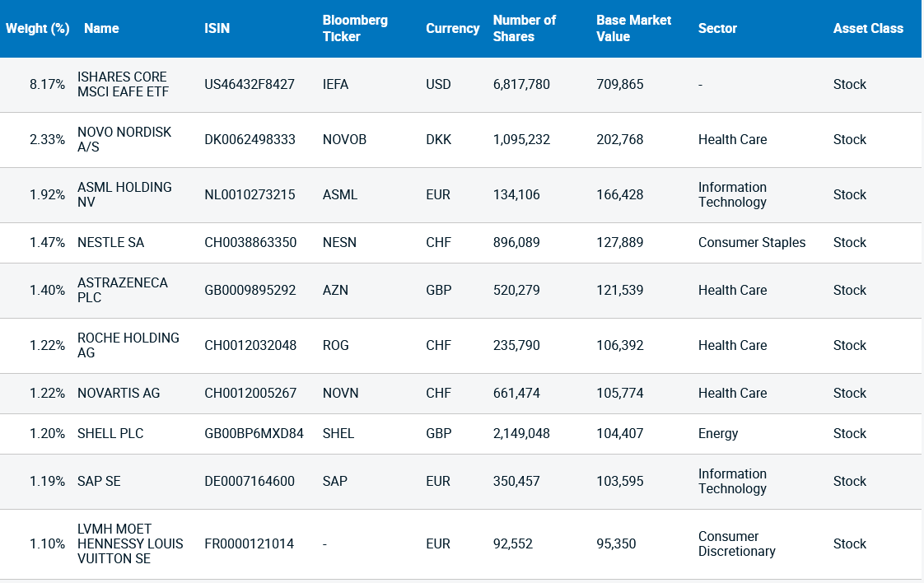
Task: Click Health Care in the NOVO NORDISK row
Action: pos(732,140)
